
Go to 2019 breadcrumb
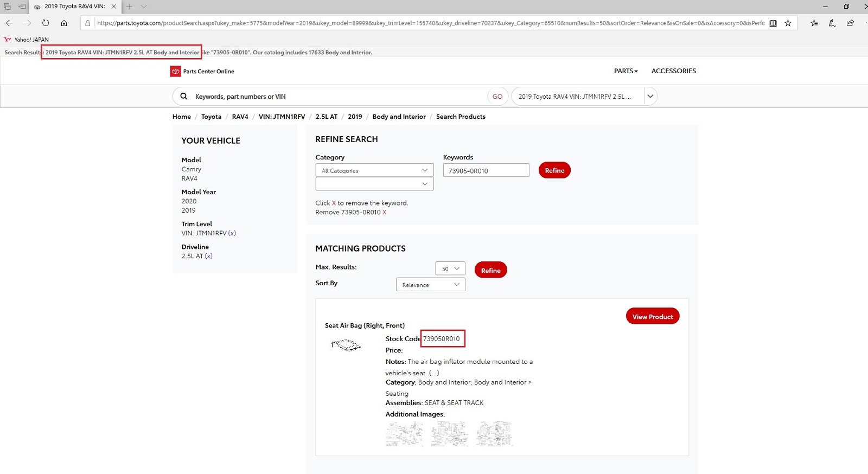tap(355, 117)
